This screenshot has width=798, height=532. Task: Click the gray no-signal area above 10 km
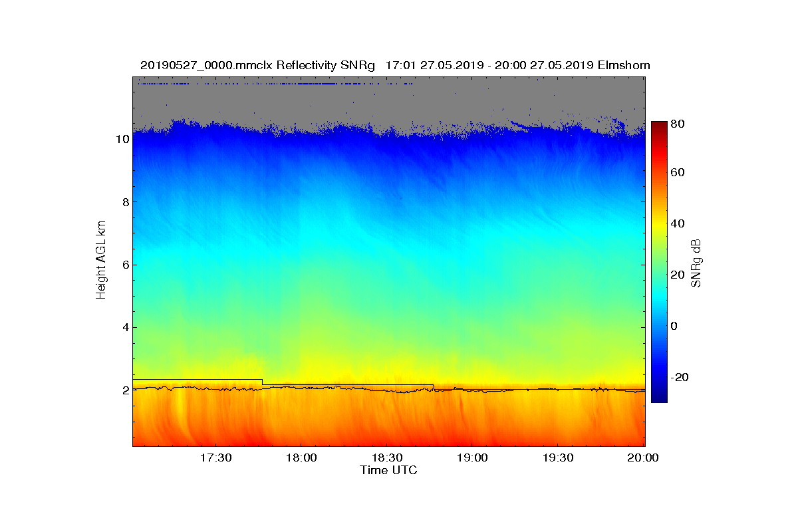(x=389, y=103)
